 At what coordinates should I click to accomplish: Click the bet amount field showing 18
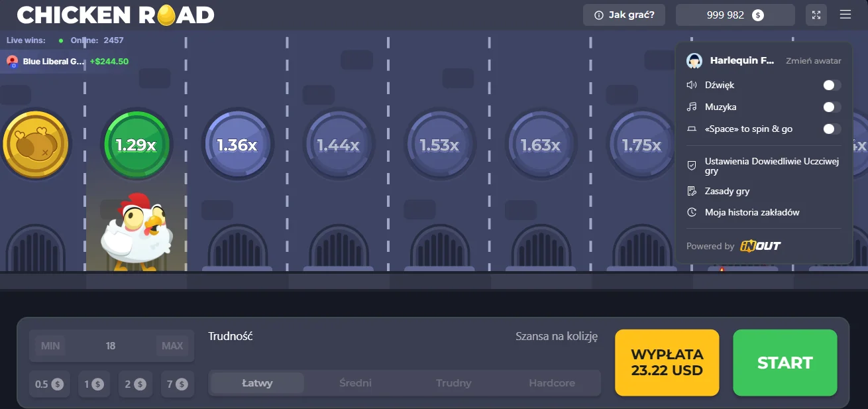[111, 345]
